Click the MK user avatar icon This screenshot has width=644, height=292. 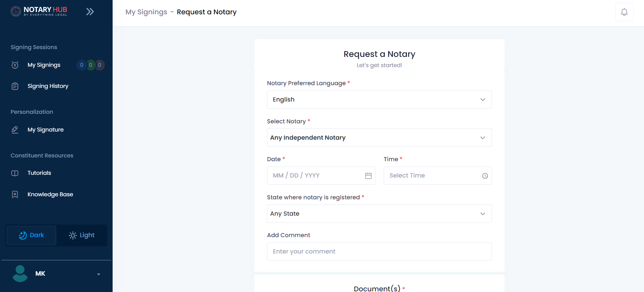[20, 273]
